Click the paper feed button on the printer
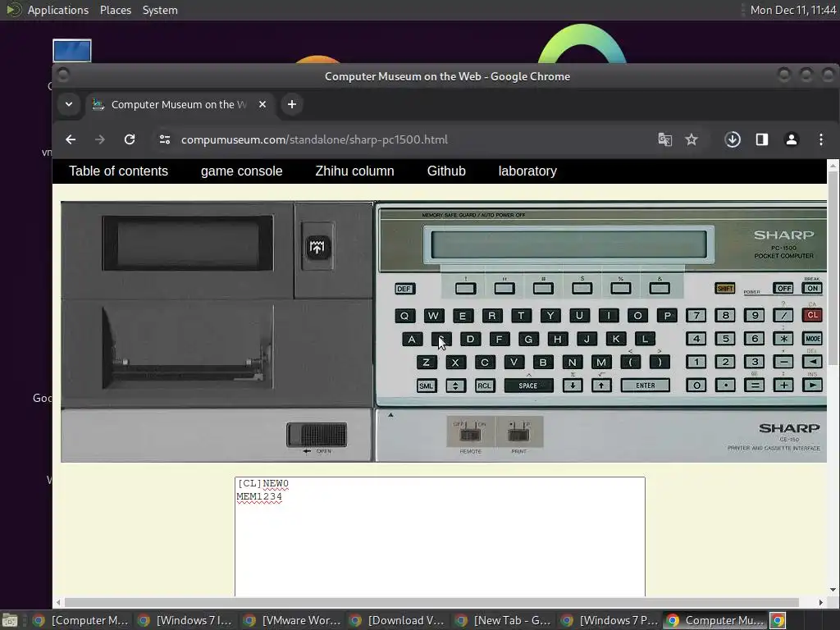 pos(317,248)
